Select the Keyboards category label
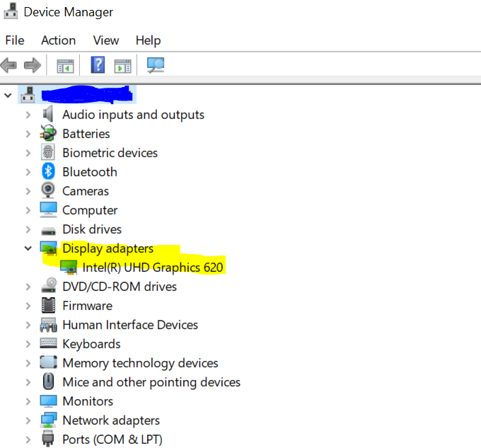 91,344
